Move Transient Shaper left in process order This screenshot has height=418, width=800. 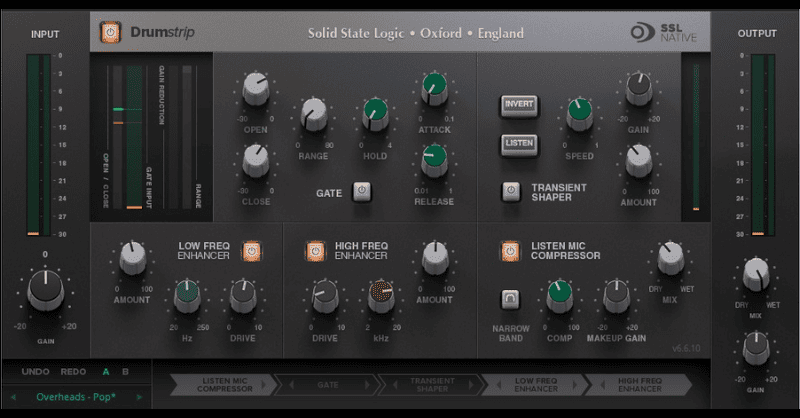coord(395,385)
